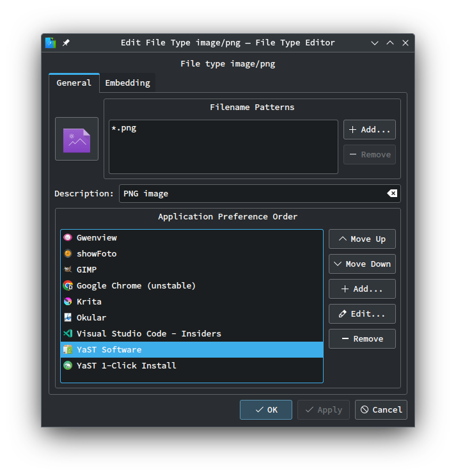Viewport: 456px width, 476px height.
Task: Click the File Type Editor app icon in title bar
Action: (51, 43)
